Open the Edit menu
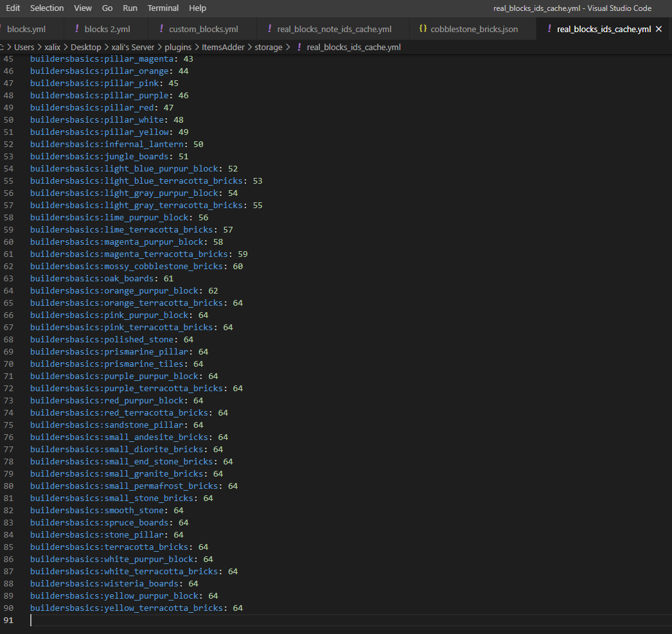 [x=13, y=8]
